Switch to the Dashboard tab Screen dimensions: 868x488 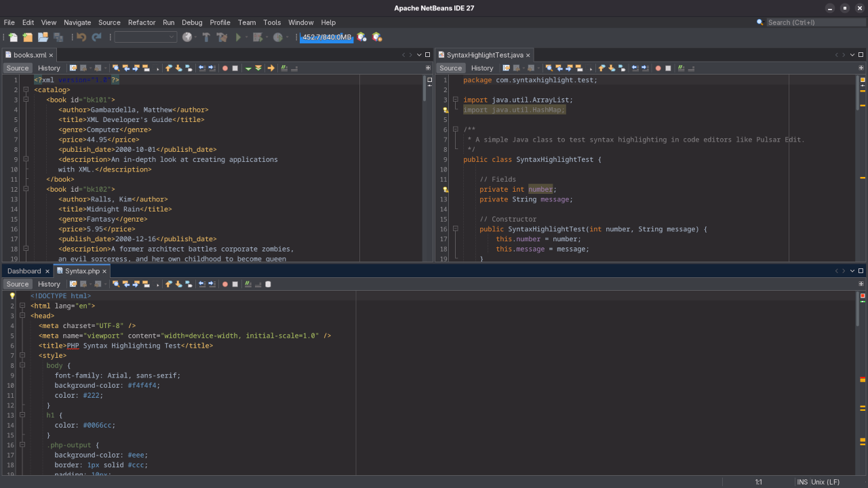24,271
